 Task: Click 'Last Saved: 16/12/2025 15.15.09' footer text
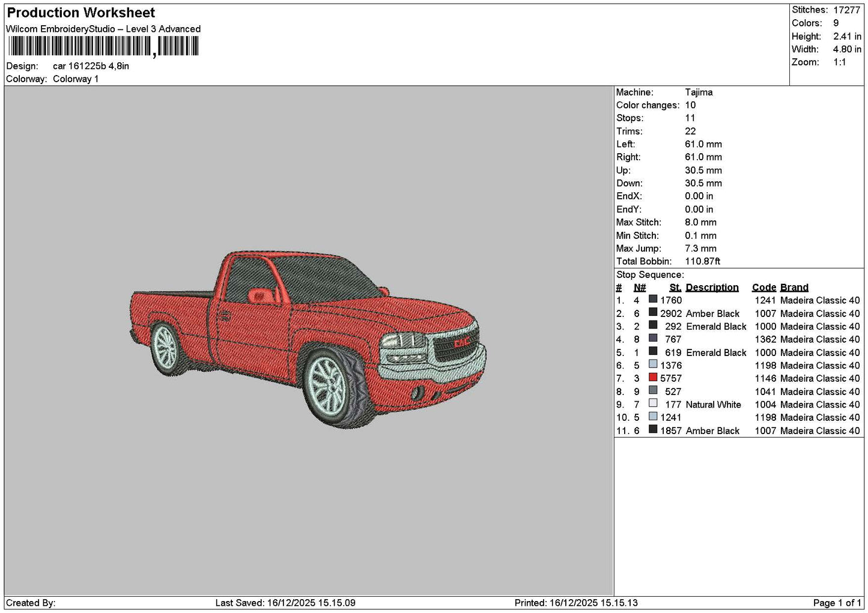click(x=285, y=603)
